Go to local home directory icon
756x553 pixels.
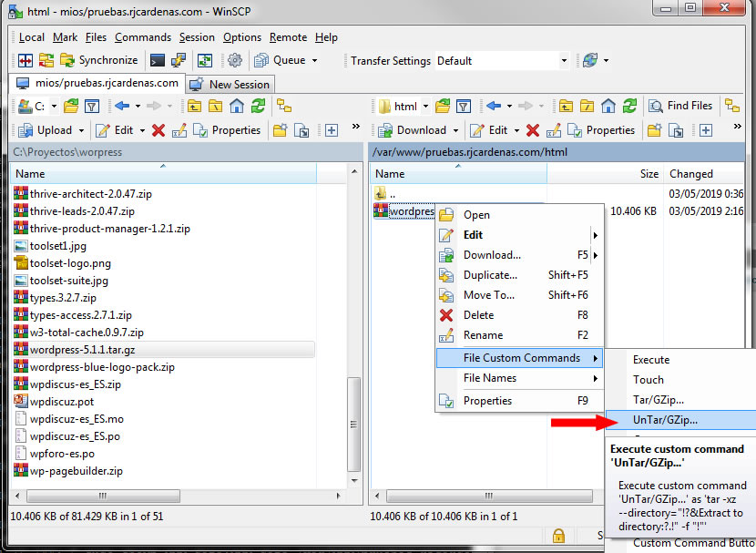point(237,106)
